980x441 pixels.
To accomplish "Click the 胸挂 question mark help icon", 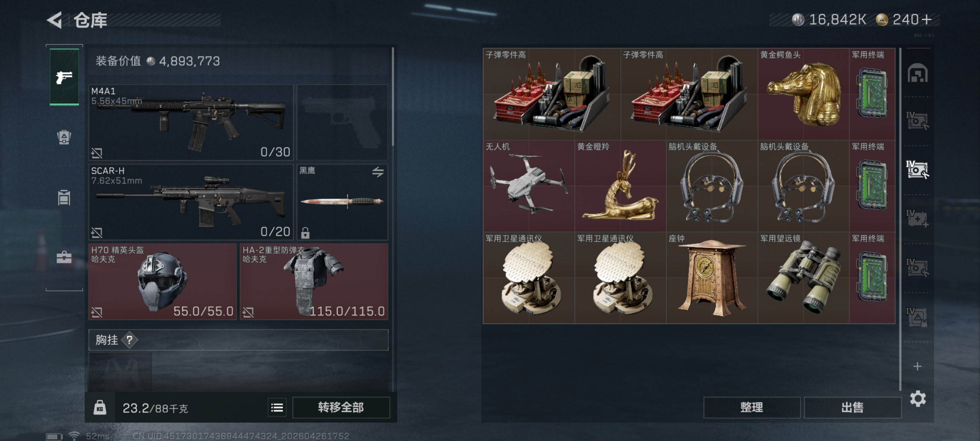I will (x=129, y=340).
